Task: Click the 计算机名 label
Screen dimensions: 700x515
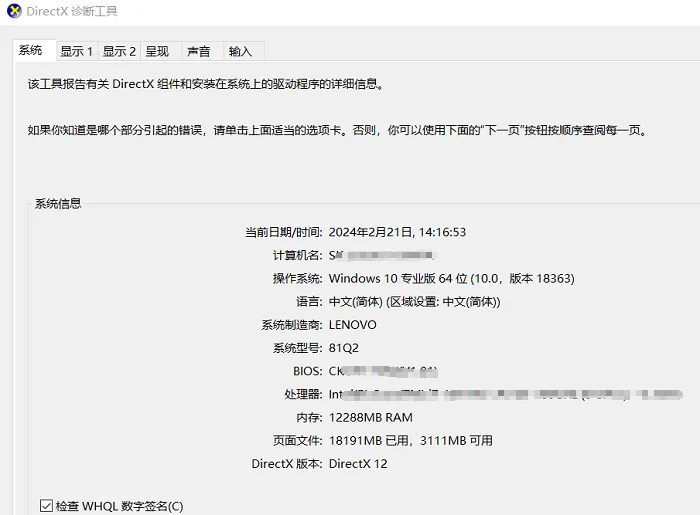Action: coord(297,255)
